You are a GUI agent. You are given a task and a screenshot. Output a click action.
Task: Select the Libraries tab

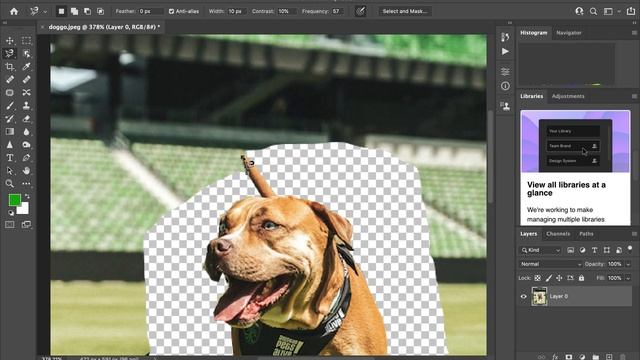pos(531,96)
